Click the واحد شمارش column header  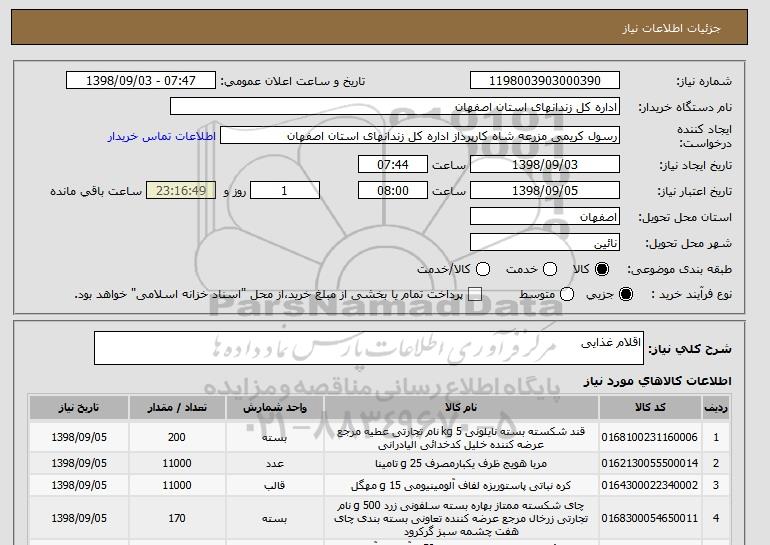[x=275, y=408]
